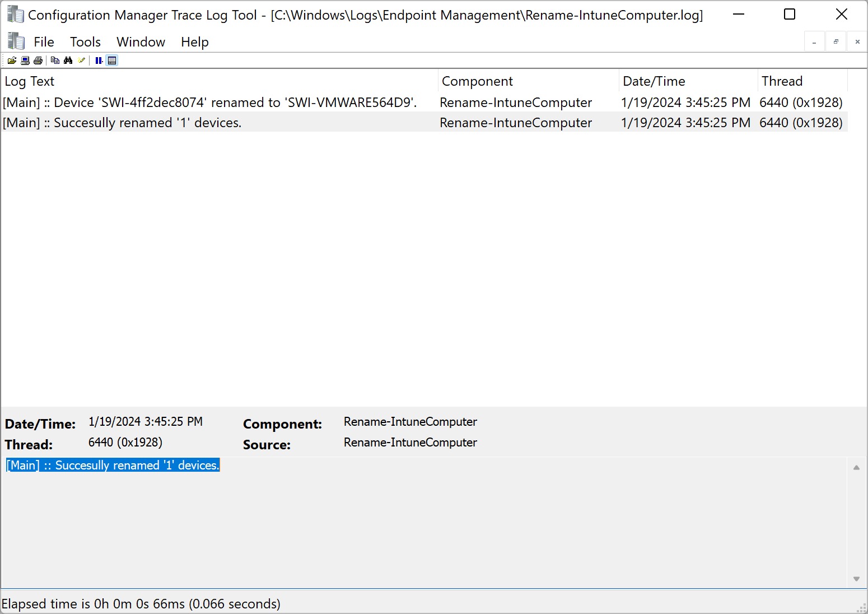Copy the selected entry with the Copy icon

pos(54,60)
